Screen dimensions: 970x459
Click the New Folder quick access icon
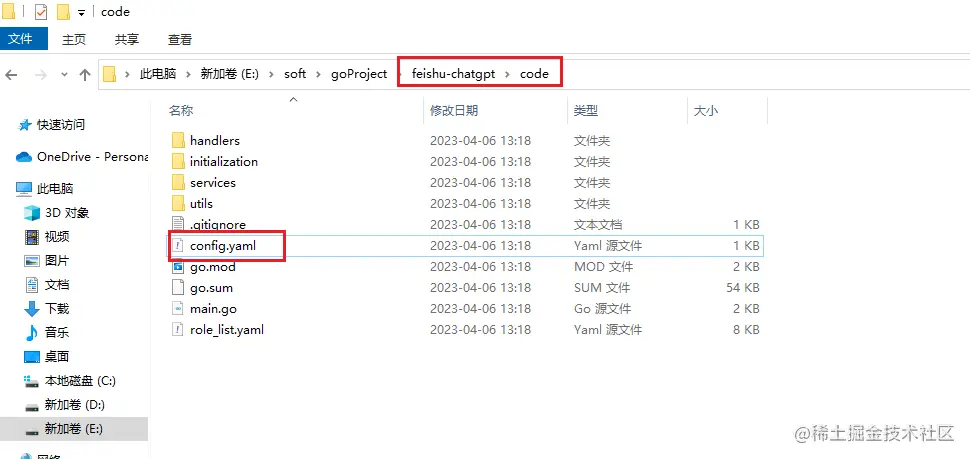coord(63,12)
